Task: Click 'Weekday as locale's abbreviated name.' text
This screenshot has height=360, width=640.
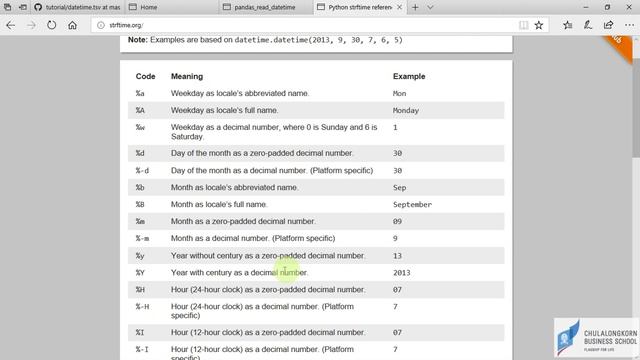Action: (x=240, y=93)
